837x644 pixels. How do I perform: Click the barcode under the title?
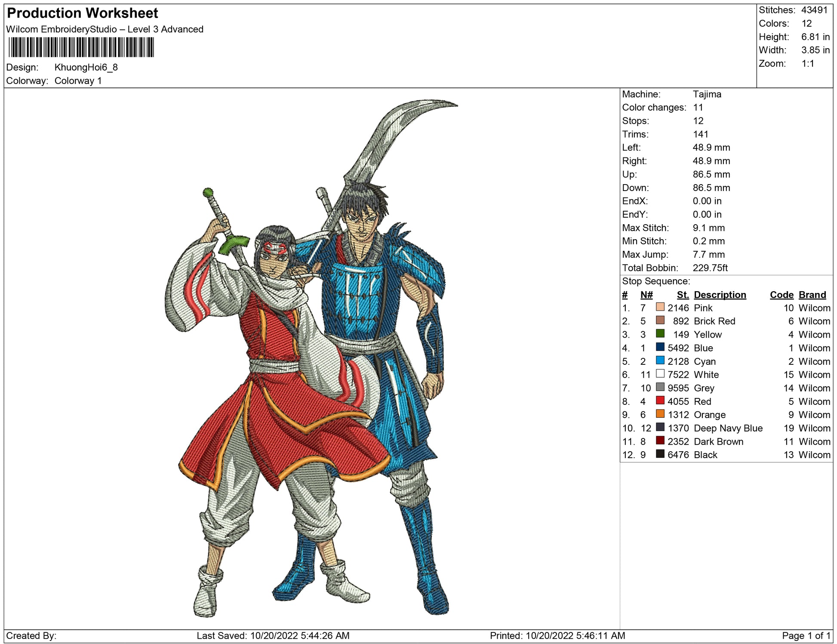tap(81, 47)
